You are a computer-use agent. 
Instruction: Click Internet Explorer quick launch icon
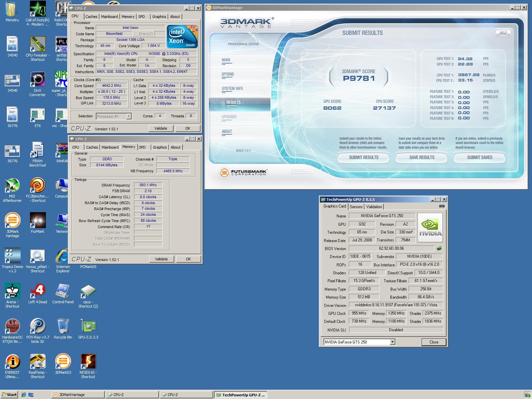click(24, 395)
